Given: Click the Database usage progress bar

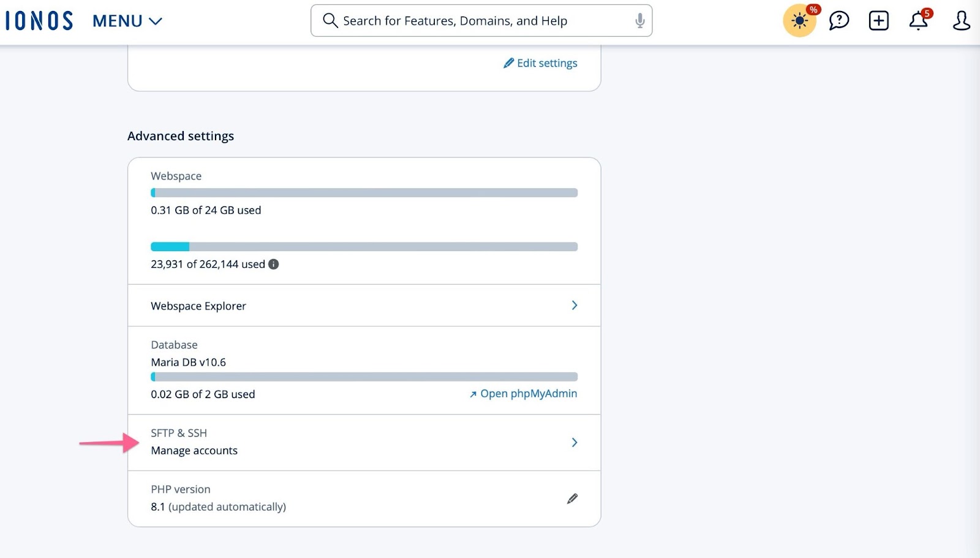Looking at the screenshot, I should (x=364, y=377).
